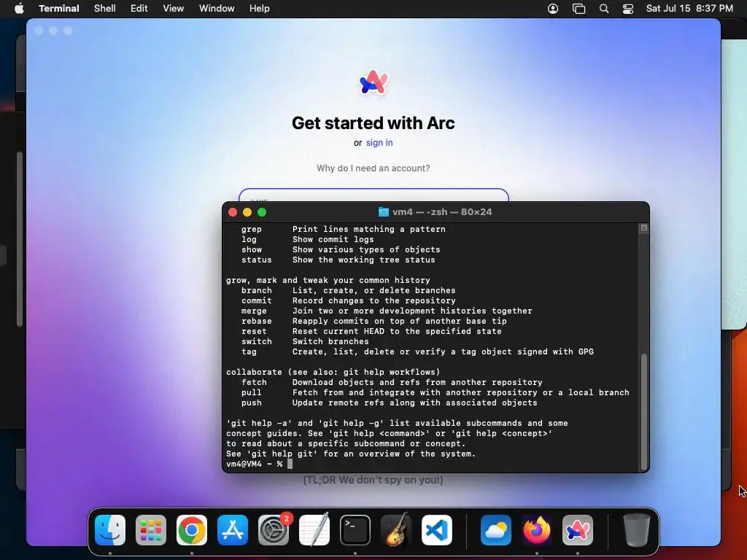The height and width of the screenshot is (560, 747).
Task: Click the sign in link in Arc
Action: tap(379, 143)
